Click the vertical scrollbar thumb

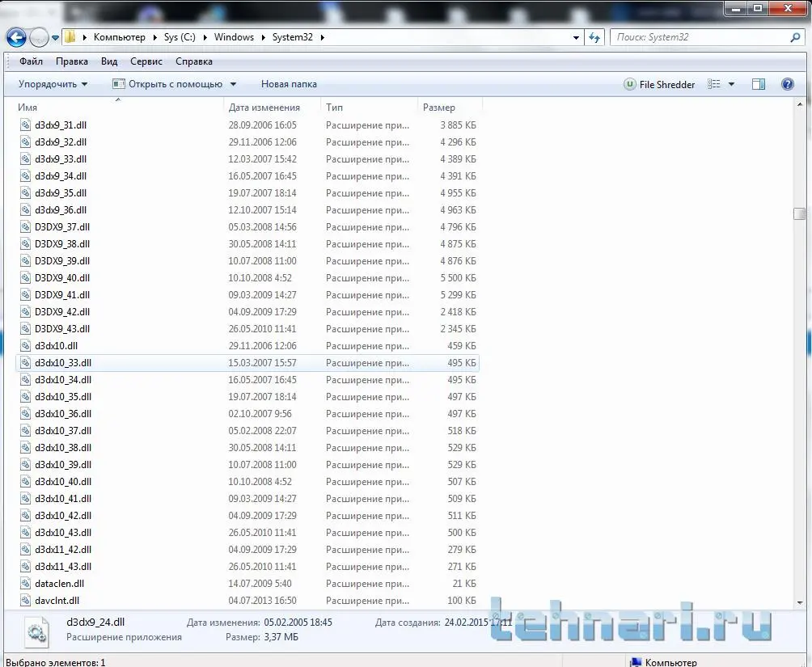point(800,213)
